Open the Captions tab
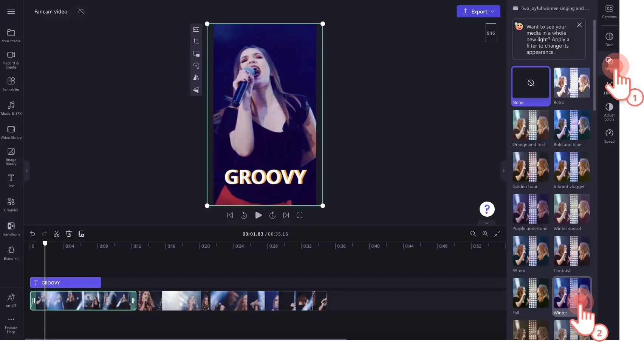 coord(609,12)
